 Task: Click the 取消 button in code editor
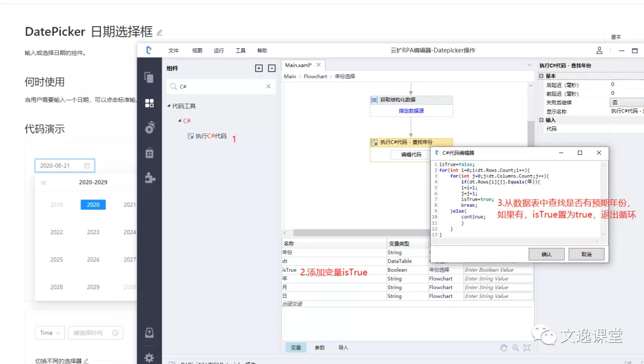point(586,254)
